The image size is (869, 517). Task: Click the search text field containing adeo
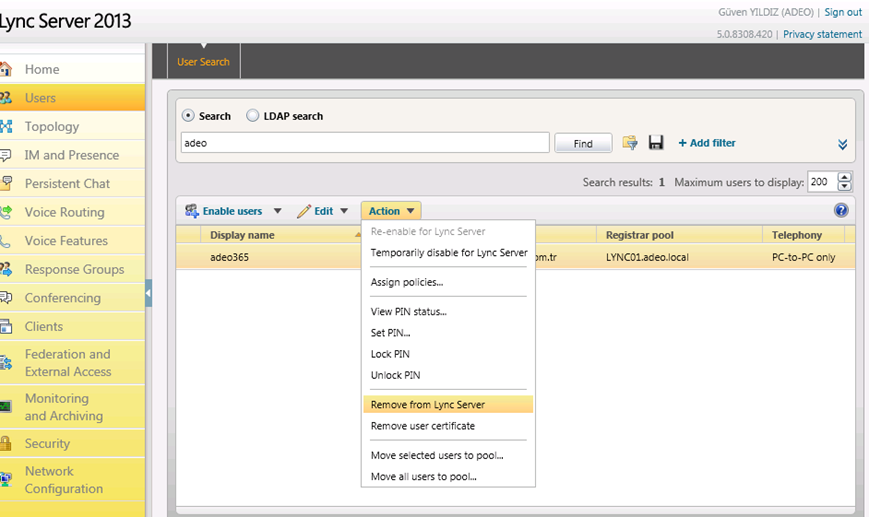pyautogui.click(x=365, y=143)
